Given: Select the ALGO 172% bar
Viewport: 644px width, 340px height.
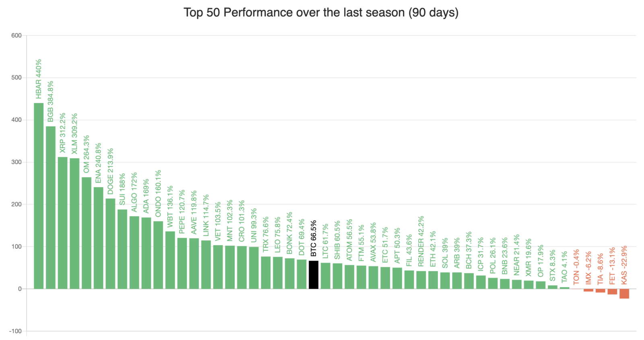Looking at the screenshot, I should [x=134, y=253].
